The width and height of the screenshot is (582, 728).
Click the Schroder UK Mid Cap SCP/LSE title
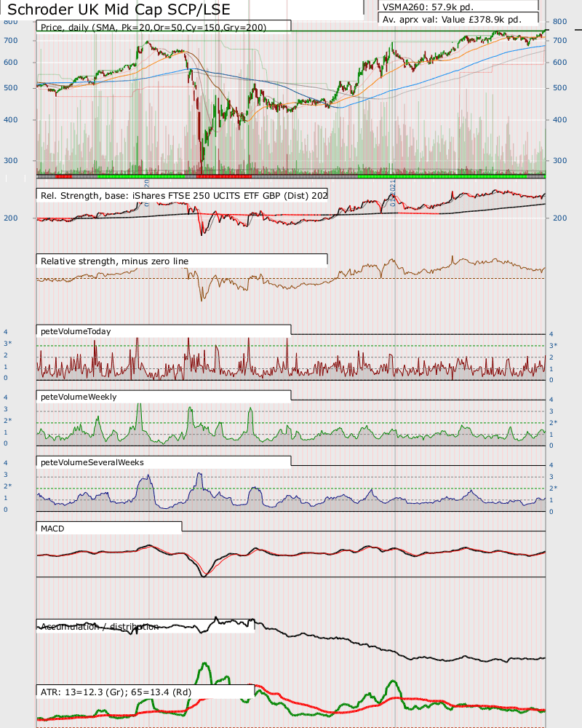(119, 9)
